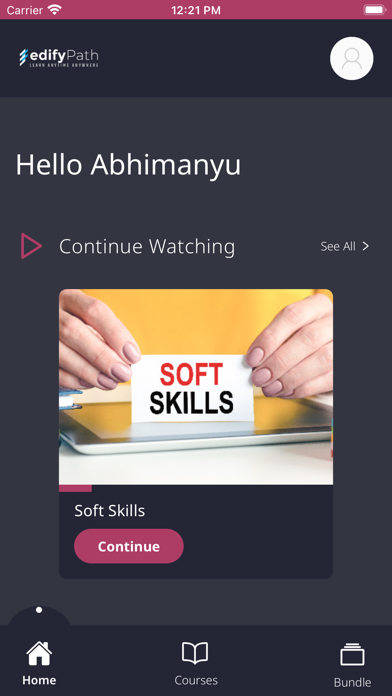Click the Continue button
Screen dimensions: 392x696
click(129, 546)
